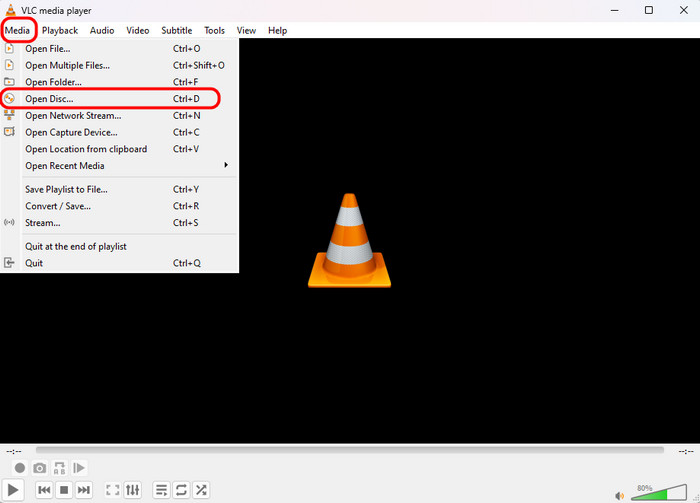Click remaining time label right of seek bar
Screen dimensions: 700x503
pos(686,451)
